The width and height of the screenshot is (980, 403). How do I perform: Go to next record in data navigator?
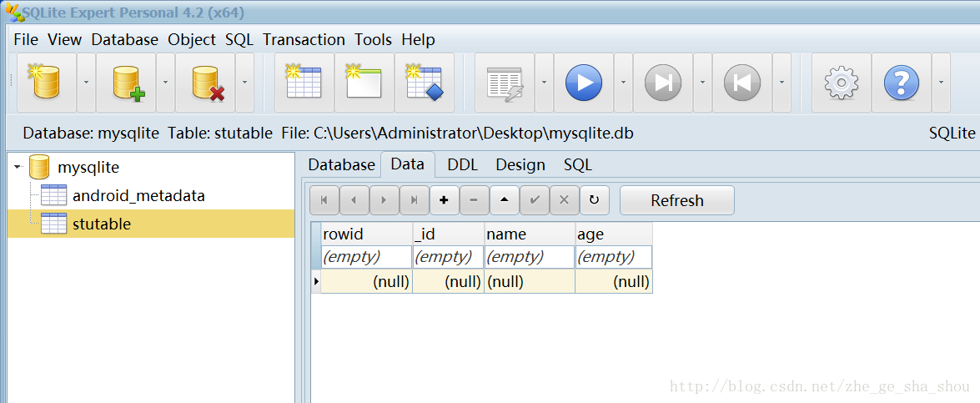[384, 200]
